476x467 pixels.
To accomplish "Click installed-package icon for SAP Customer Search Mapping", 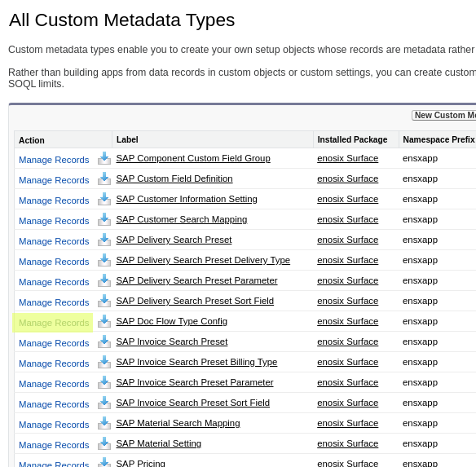I will click(104, 219).
